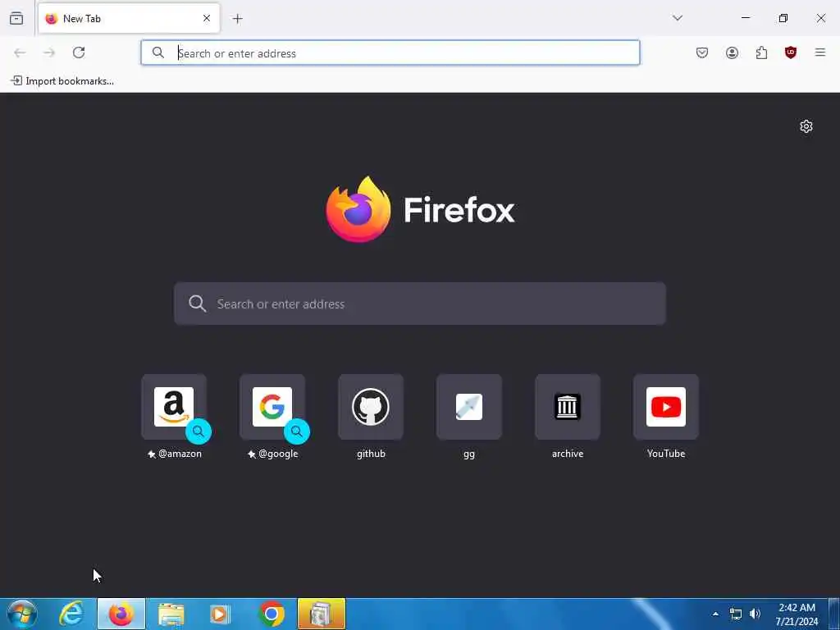Image resolution: width=840 pixels, height=630 pixels.
Task: Click the Firefox taskbar icon
Action: pos(121,614)
